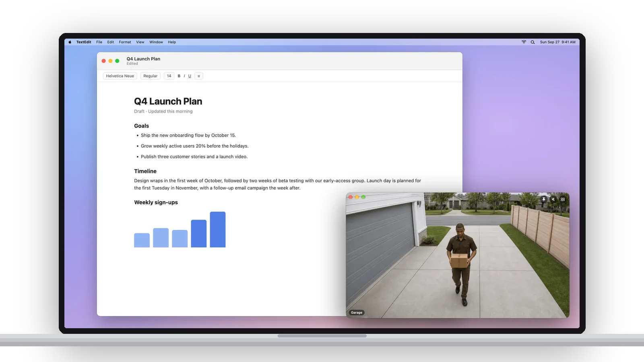This screenshot has width=644, height=362.
Task: Click the Garage camera name label
Action: pos(357,313)
